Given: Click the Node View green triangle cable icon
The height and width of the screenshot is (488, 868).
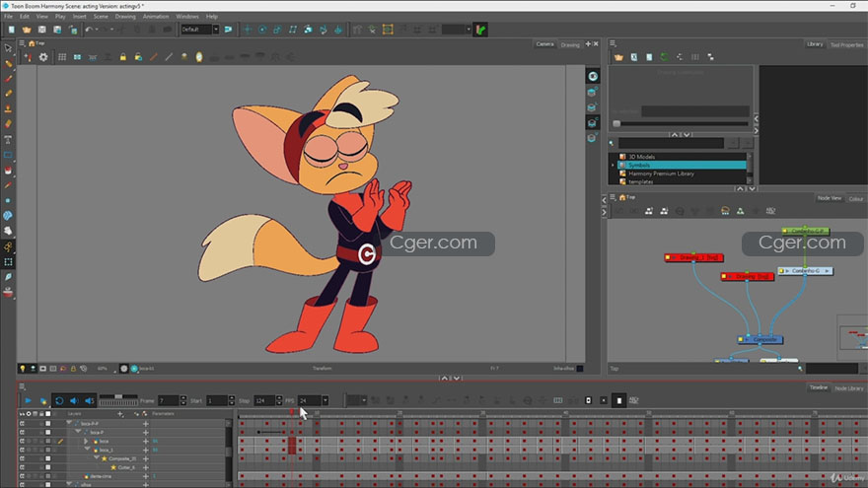Looking at the screenshot, I should [x=740, y=211].
